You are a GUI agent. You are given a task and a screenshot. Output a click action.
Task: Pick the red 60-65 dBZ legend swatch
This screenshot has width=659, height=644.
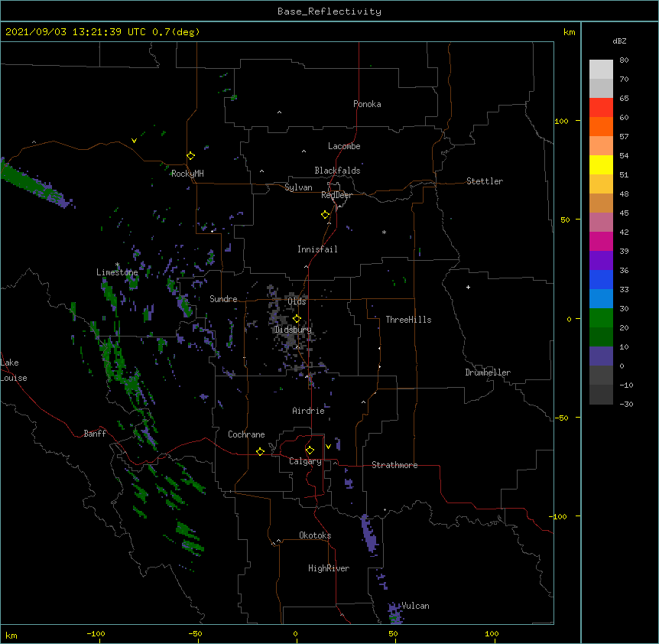click(601, 107)
